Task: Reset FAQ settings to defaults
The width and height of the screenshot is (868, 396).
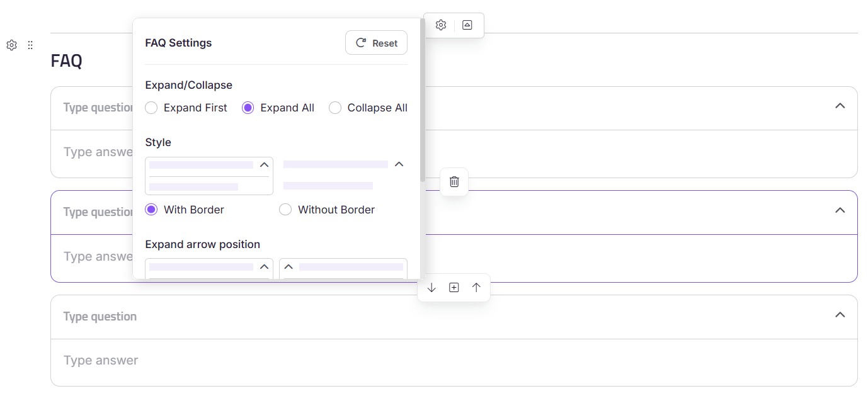Action: click(x=376, y=43)
